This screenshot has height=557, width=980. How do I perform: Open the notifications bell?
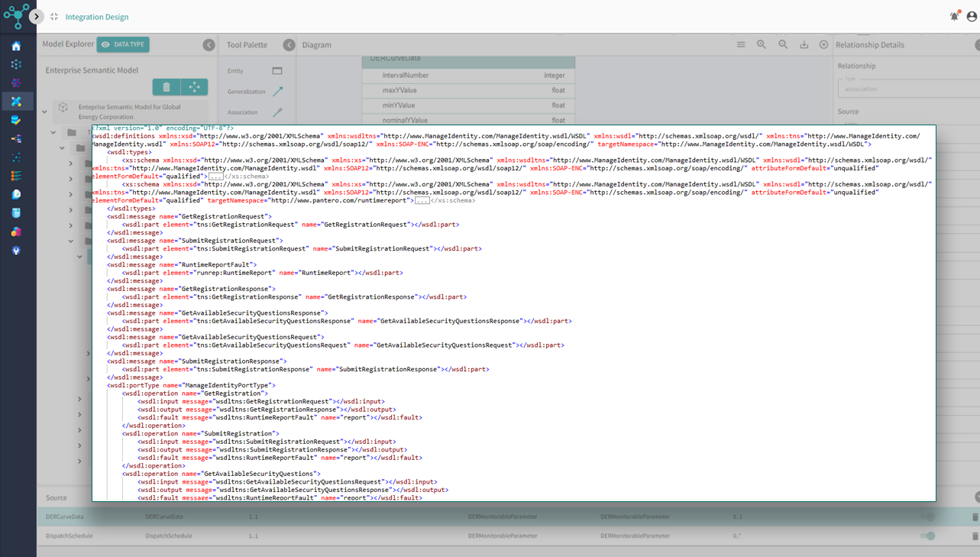point(954,16)
